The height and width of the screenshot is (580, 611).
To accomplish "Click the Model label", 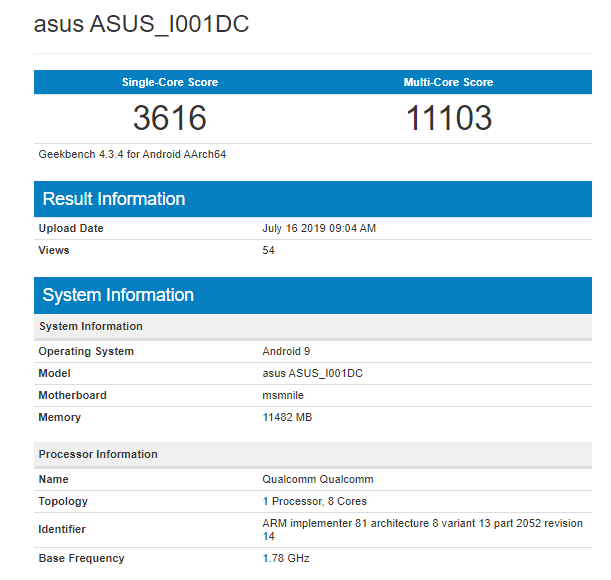I will 54,373.
